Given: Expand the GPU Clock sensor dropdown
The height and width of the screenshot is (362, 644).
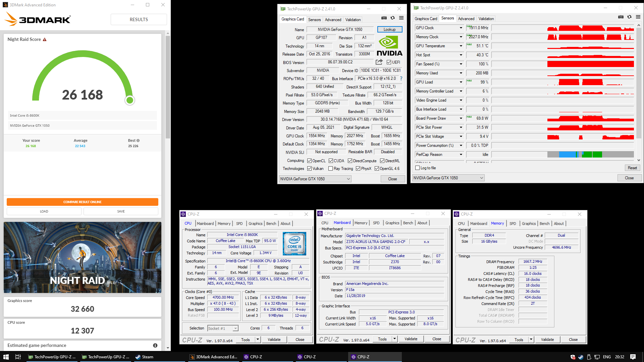Looking at the screenshot, I should point(461,28).
